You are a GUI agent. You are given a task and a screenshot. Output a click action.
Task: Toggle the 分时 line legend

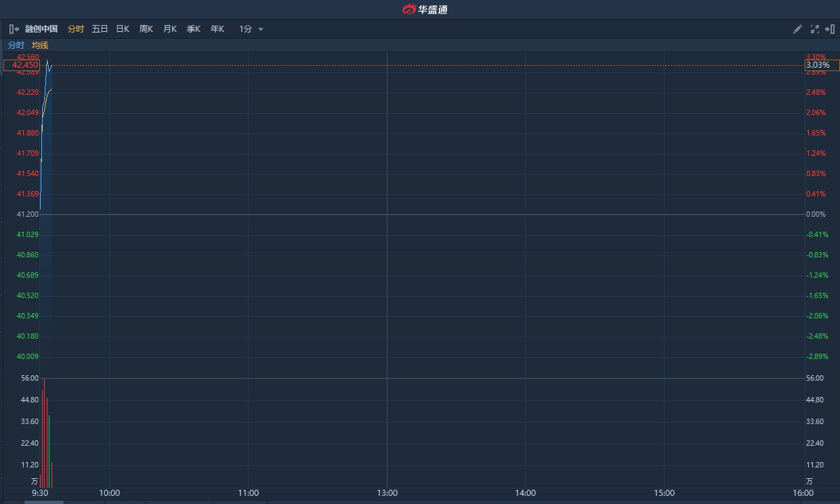(x=16, y=45)
